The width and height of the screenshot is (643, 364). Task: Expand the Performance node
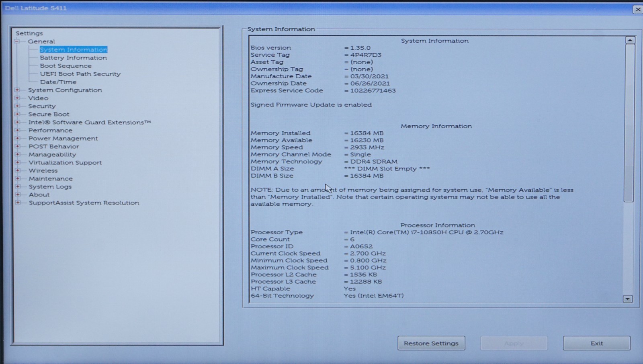tap(17, 130)
